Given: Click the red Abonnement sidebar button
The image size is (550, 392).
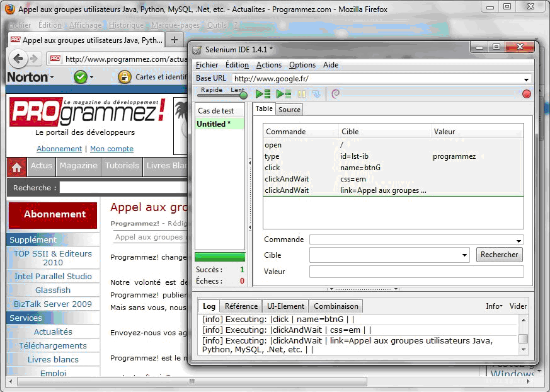Looking at the screenshot, I should [x=53, y=214].
